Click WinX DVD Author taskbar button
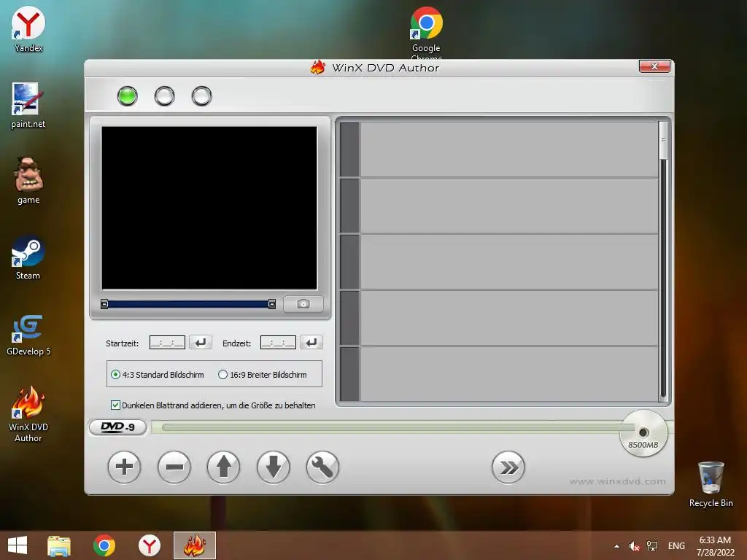Screen dimensions: 747x560 pyautogui.click(x=194, y=545)
